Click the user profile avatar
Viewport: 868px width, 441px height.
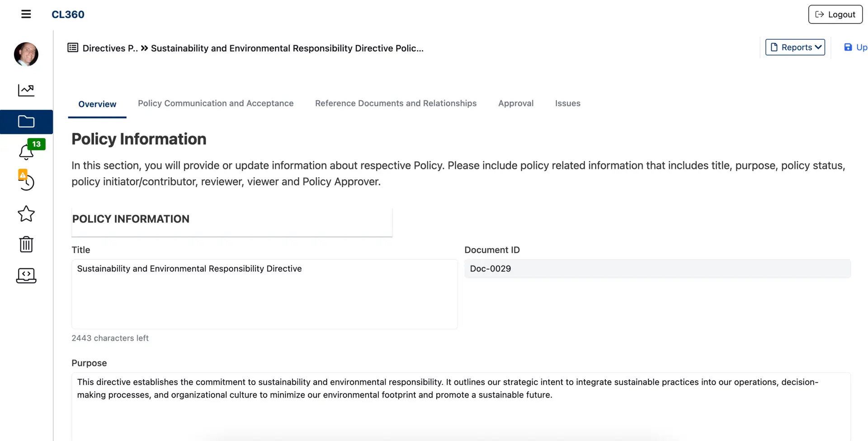(x=26, y=54)
